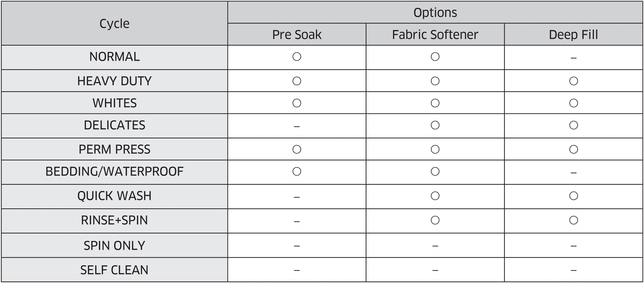This screenshot has width=644, height=283.
Task: Select the Deep Fill circle for DELICATES
Action: pyautogui.click(x=573, y=125)
